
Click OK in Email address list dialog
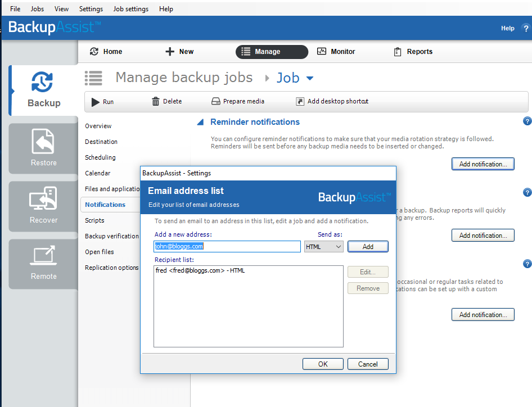[x=323, y=364]
